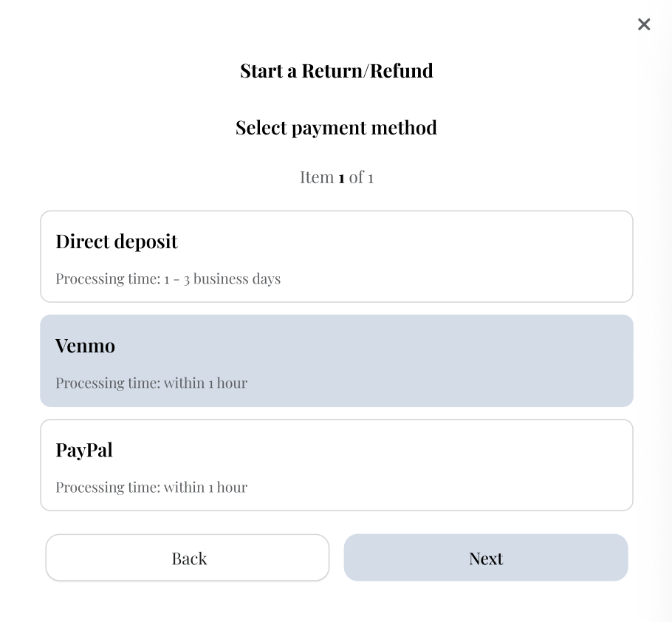Dismiss the modal via the top-right X icon
The height and width of the screenshot is (622, 672).
[644, 24]
